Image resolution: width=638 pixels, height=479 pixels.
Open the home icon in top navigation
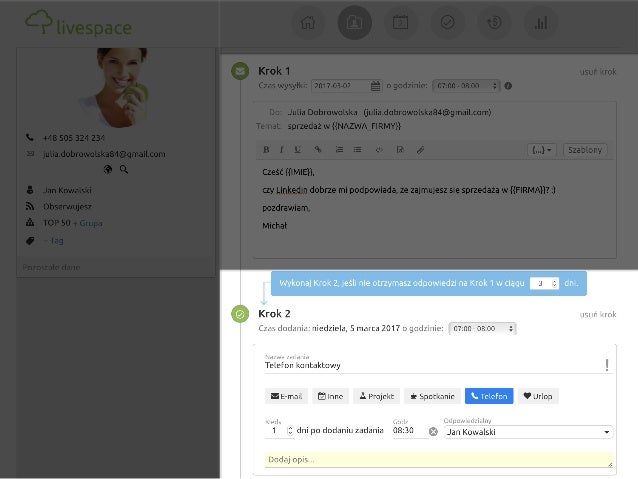[308, 22]
